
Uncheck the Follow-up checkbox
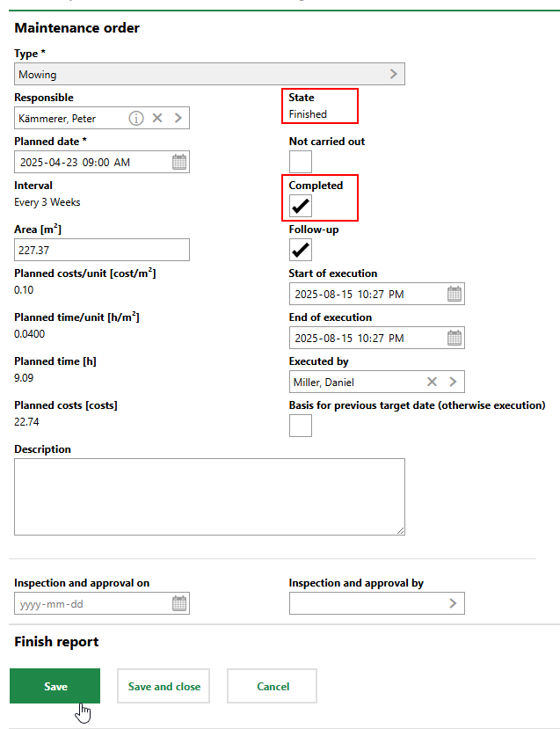click(x=301, y=250)
